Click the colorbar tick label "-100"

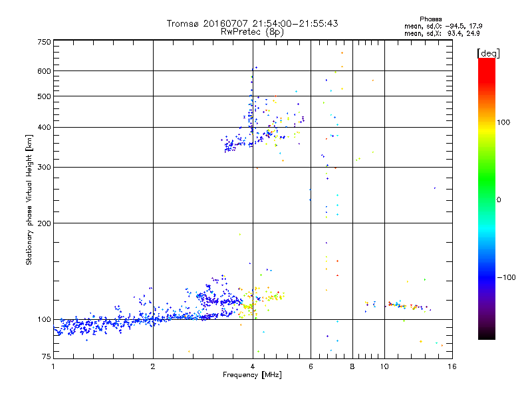506,277
